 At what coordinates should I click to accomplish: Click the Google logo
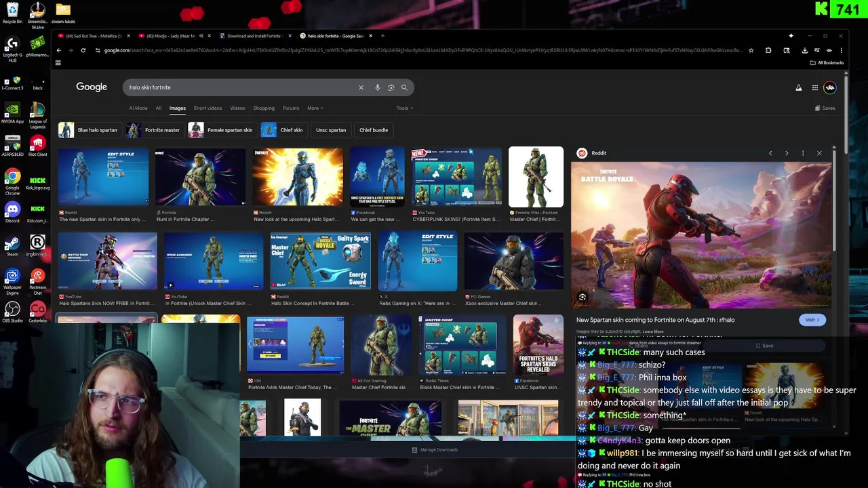pos(92,87)
